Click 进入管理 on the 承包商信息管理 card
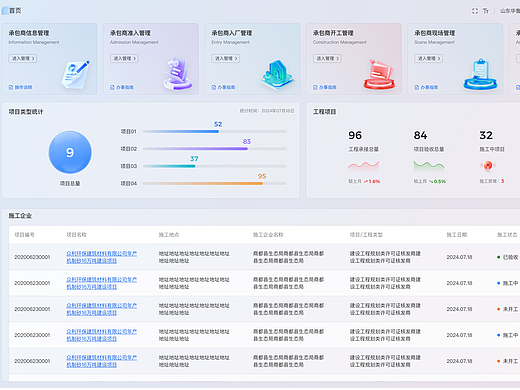This screenshot has width=520, height=390. click(x=23, y=58)
